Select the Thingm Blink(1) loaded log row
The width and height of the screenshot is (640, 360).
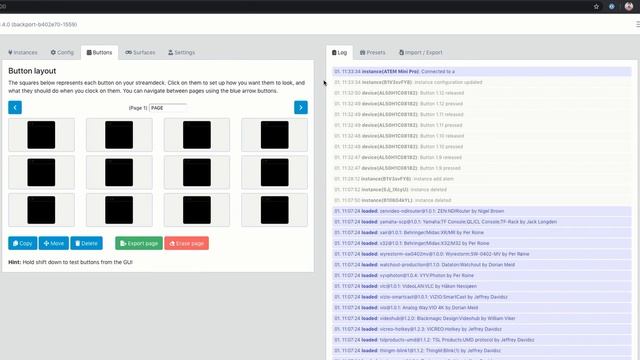pos(482,351)
